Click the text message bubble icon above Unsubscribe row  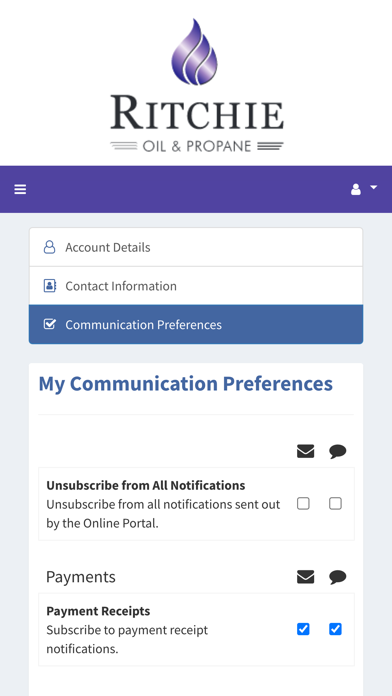tap(337, 452)
